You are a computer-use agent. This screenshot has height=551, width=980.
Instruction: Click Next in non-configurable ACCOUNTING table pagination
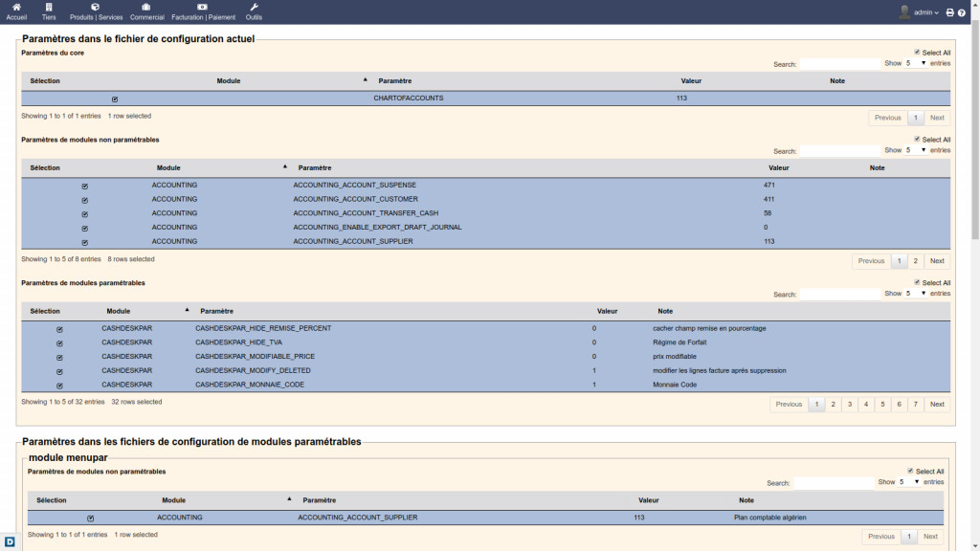click(937, 260)
